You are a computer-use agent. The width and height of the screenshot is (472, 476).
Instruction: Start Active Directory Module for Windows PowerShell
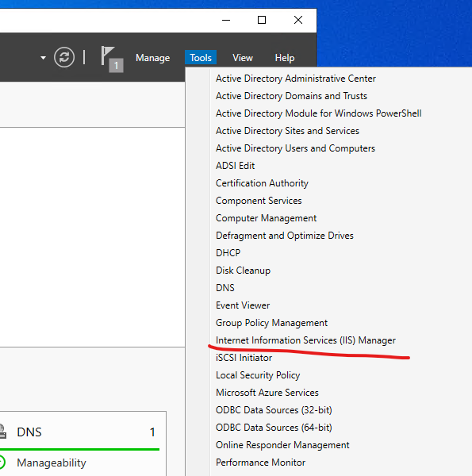tap(318, 113)
